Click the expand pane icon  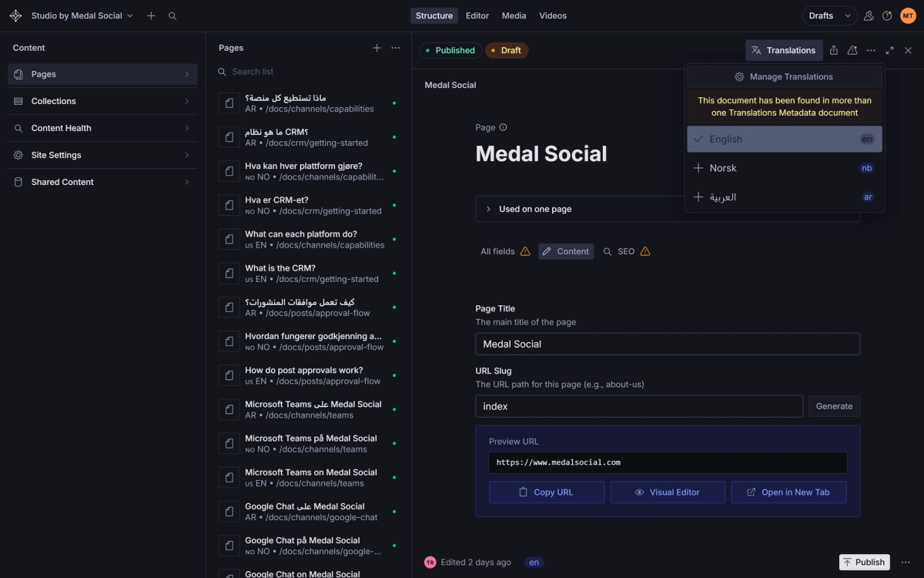889,50
